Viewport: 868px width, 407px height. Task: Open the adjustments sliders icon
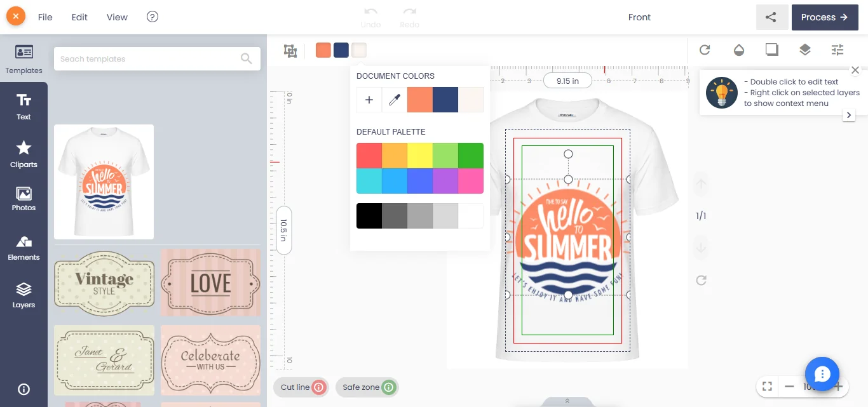(838, 50)
